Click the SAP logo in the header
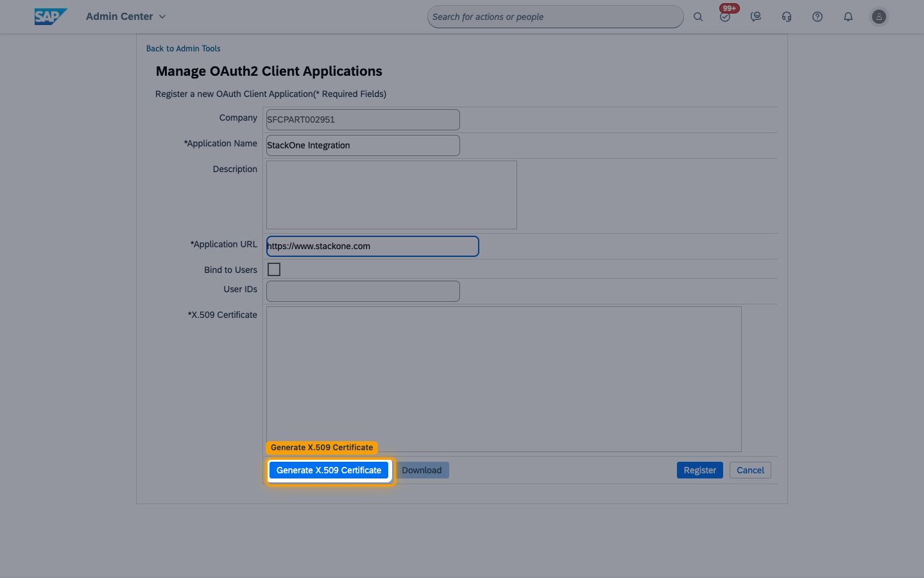924x578 pixels. [x=51, y=17]
